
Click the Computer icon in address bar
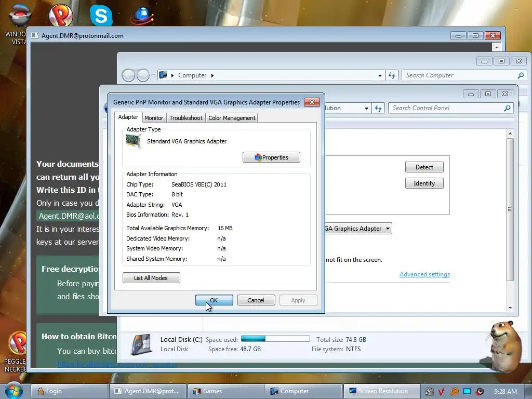click(x=163, y=75)
